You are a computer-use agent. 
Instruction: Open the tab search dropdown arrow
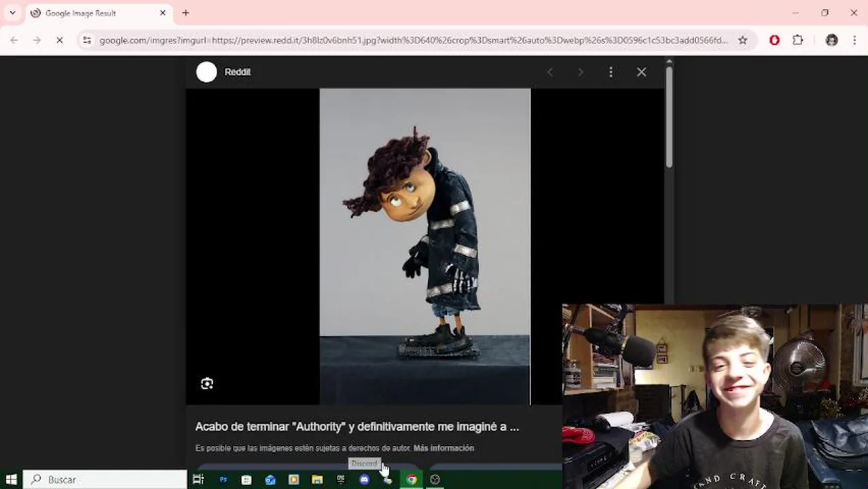(x=12, y=13)
